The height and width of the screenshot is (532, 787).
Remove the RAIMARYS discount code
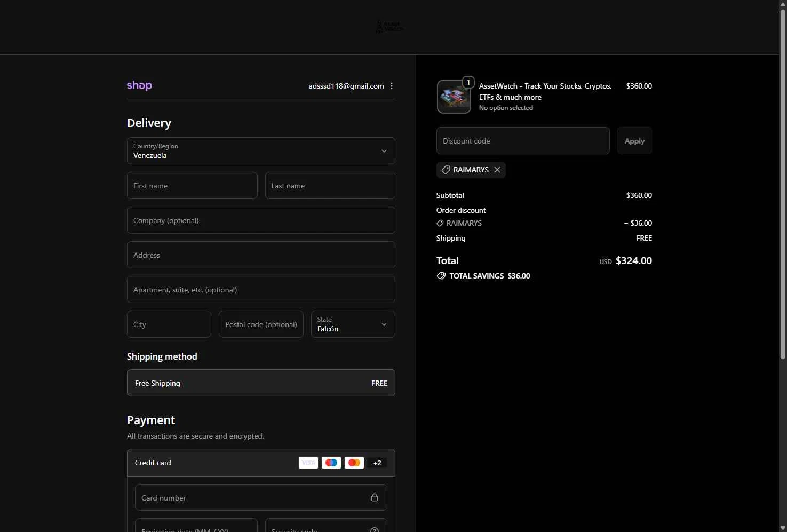[497, 170]
